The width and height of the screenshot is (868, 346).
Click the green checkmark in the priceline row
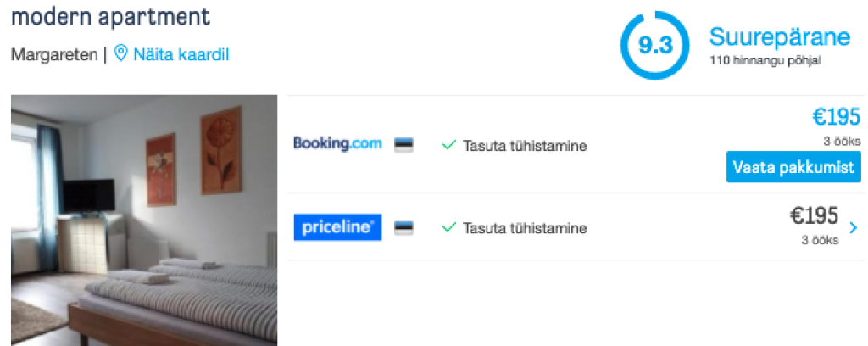(x=449, y=227)
